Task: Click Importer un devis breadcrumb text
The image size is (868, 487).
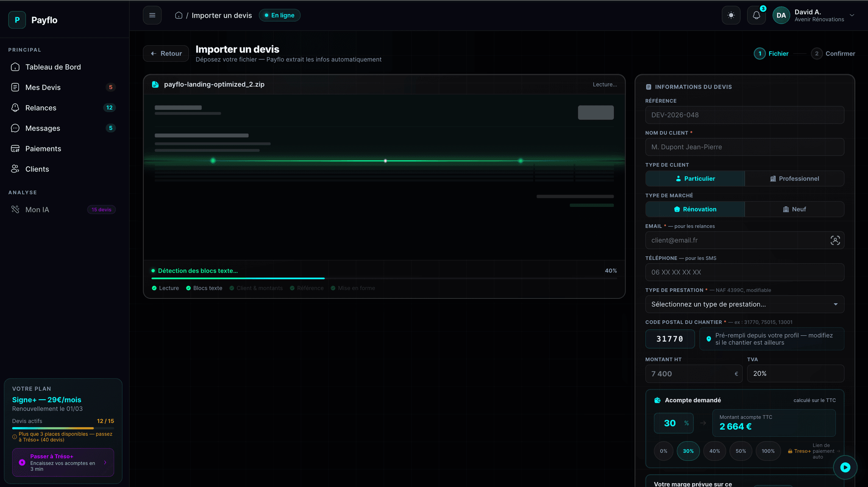Action: pyautogui.click(x=222, y=15)
